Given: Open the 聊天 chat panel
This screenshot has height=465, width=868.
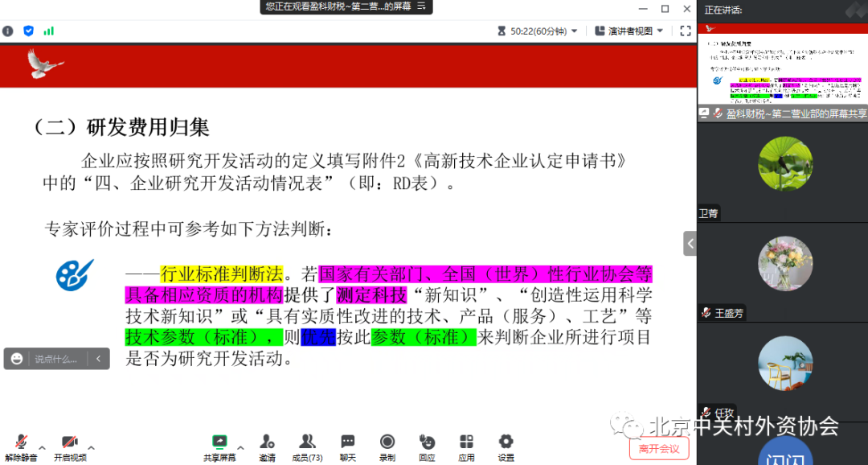Looking at the screenshot, I should point(348,448).
